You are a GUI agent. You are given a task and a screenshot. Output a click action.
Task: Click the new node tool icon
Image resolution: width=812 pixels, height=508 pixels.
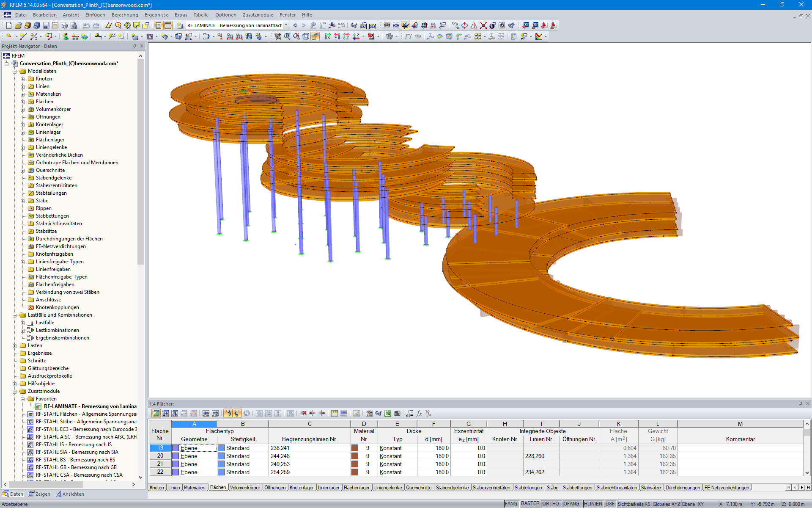[x=8, y=36]
